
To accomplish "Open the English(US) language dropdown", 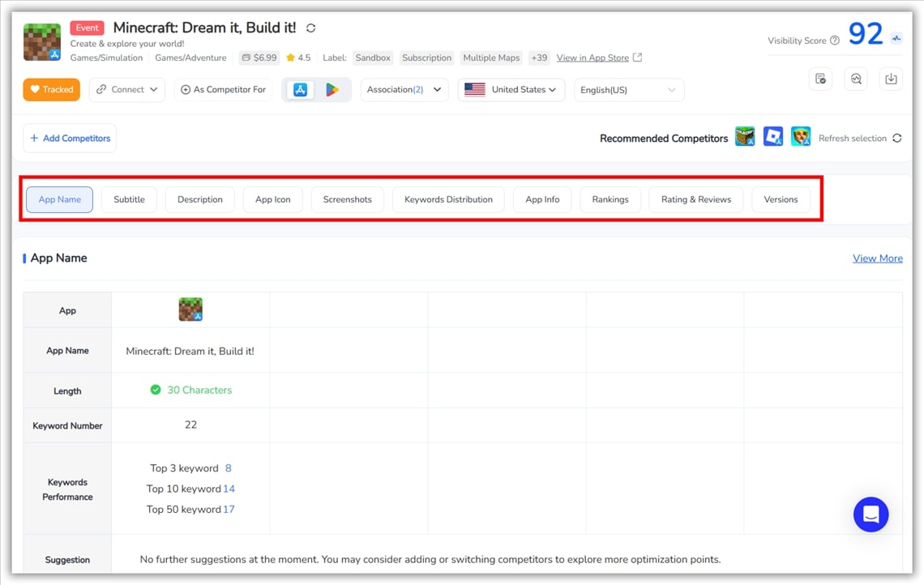I will pyautogui.click(x=628, y=90).
